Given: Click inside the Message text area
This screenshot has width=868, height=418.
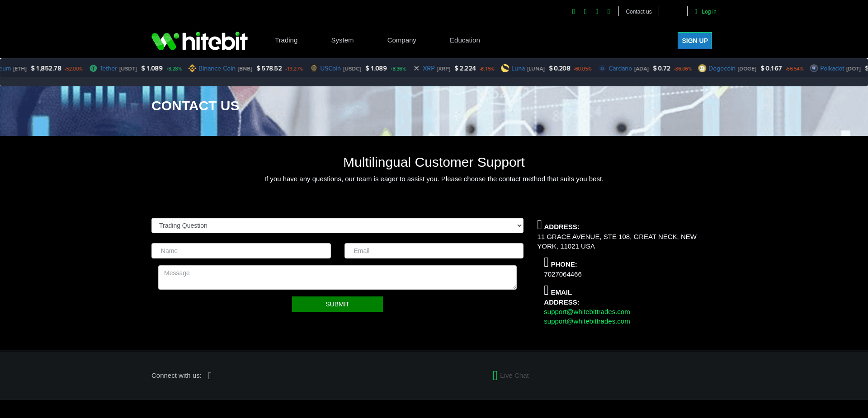Looking at the screenshot, I should (337, 277).
